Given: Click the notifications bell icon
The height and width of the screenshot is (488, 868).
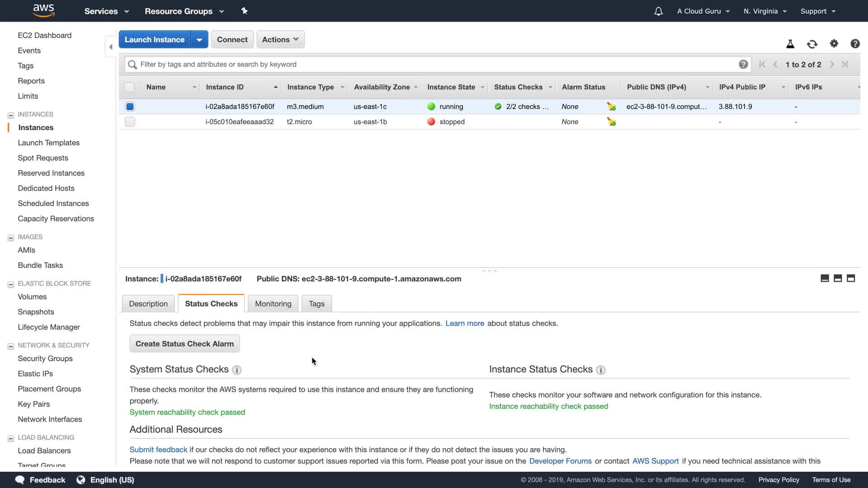Looking at the screenshot, I should 658,11.
